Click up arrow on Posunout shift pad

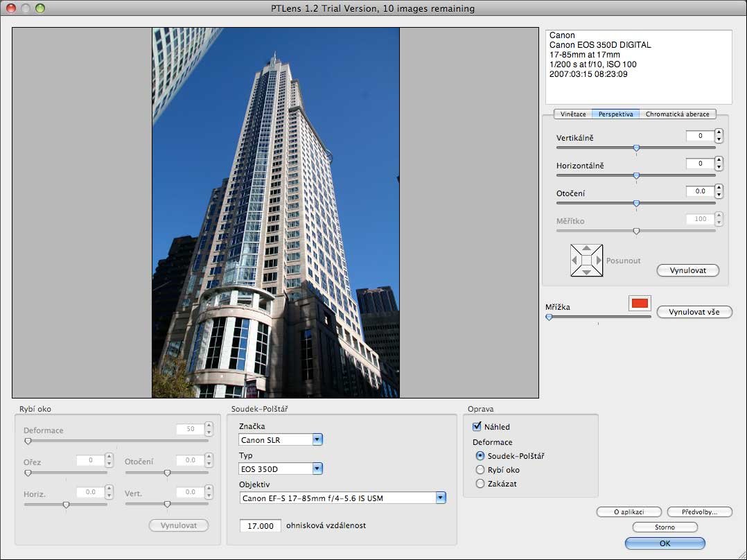586,248
